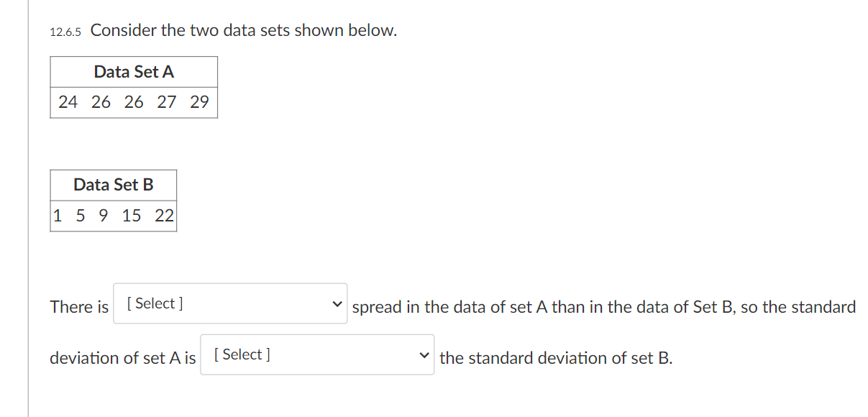Click the value 22 in Data Set B

pyautogui.click(x=165, y=215)
